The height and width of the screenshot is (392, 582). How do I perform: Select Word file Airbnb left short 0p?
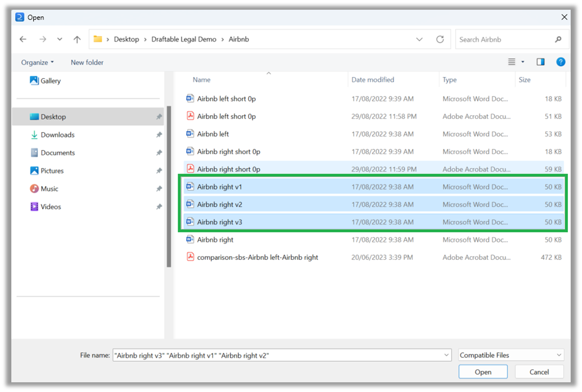(374, 99)
